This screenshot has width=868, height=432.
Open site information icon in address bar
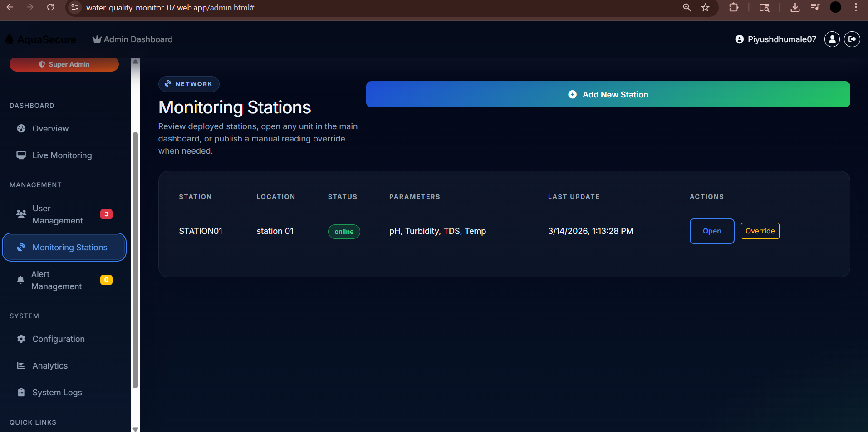click(x=75, y=8)
